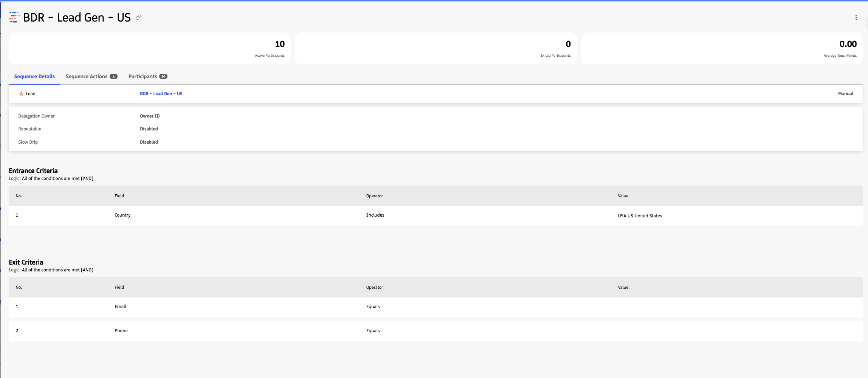Click the Repeatable Disabled value
This screenshot has width=868, height=378.
[x=149, y=129]
